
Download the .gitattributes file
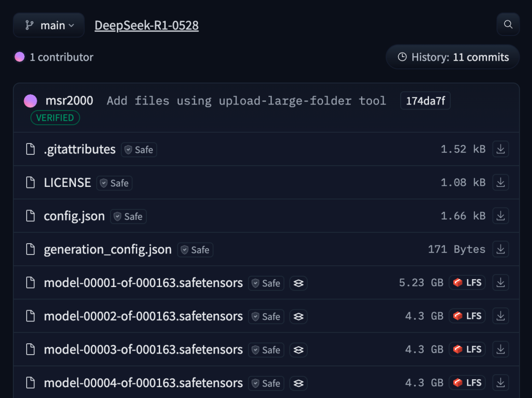500,149
